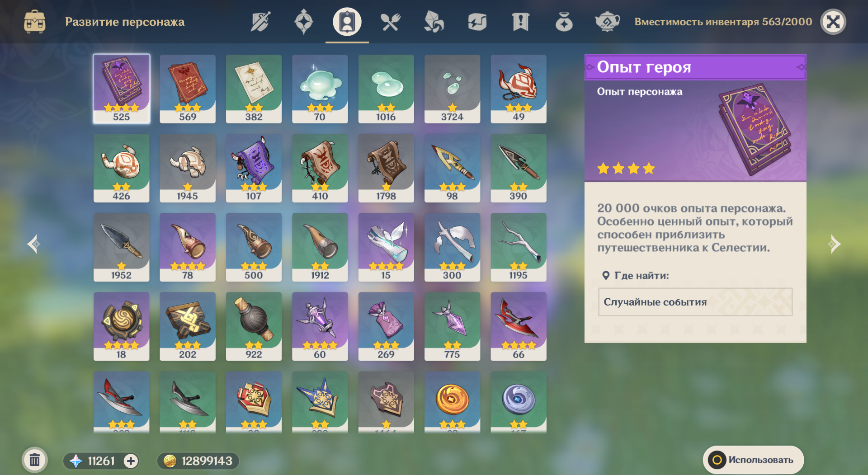Click the Использовать button

tap(754, 460)
